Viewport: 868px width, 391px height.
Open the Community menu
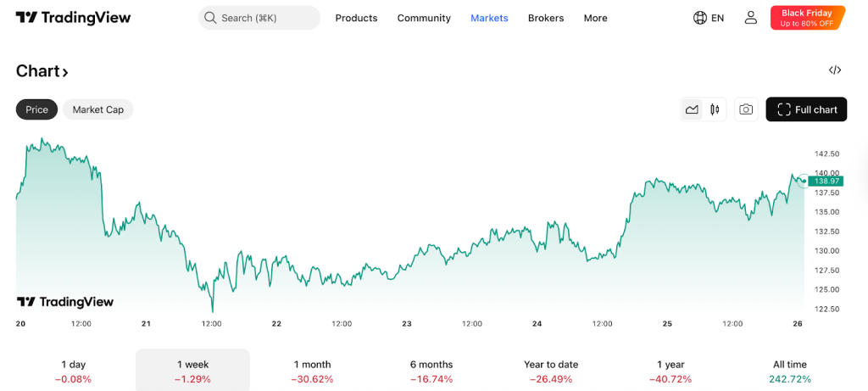click(424, 18)
